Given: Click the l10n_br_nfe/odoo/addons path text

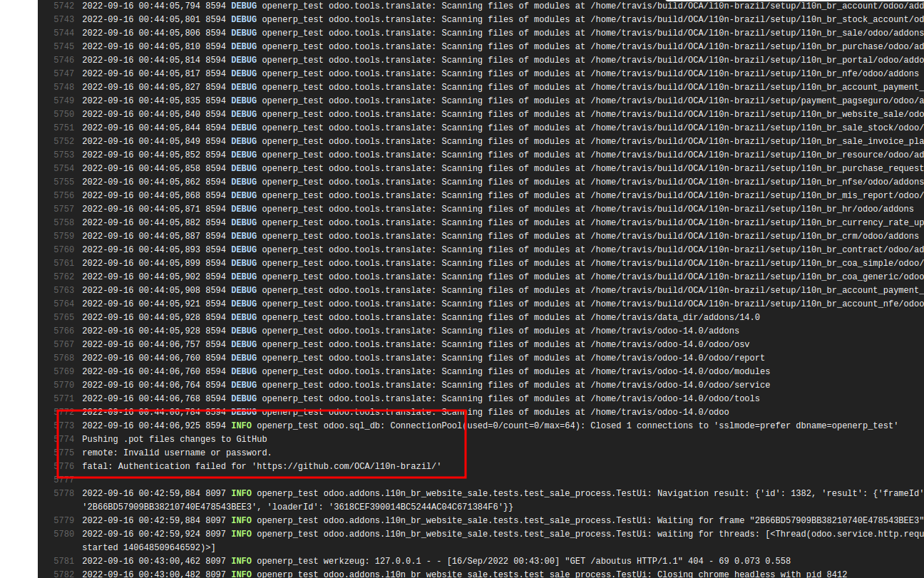Looking at the screenshot, I should (754, 73).
